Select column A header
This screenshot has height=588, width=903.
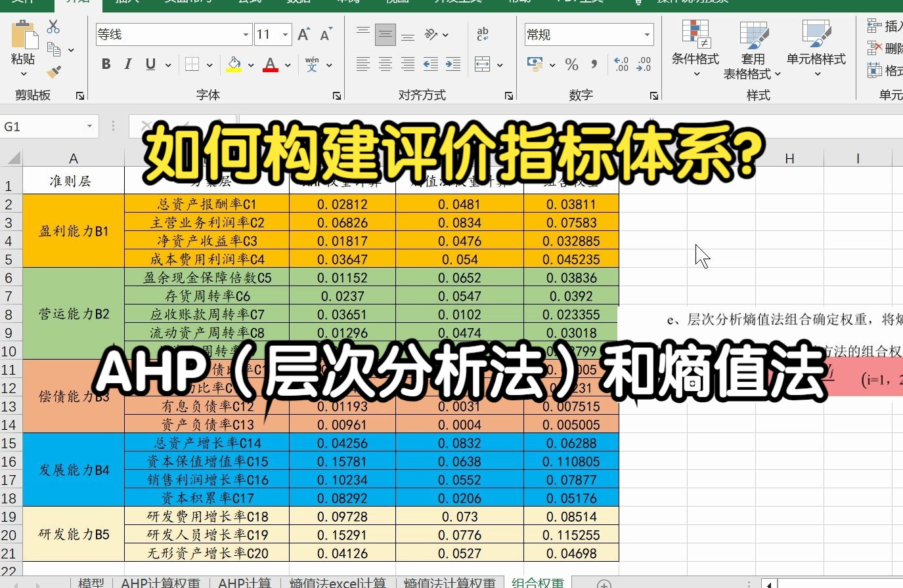click(x=74, y=158)
